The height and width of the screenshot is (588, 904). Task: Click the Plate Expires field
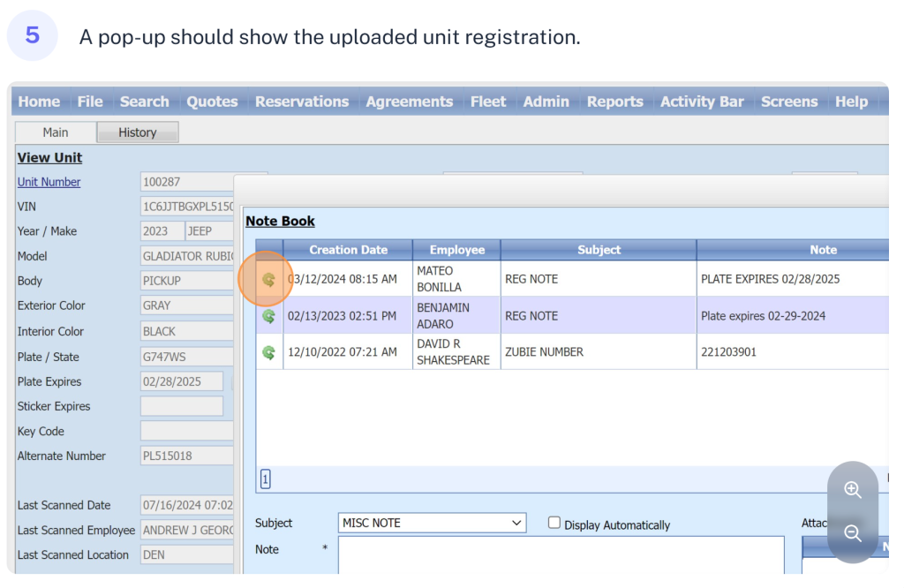[184, 381]
